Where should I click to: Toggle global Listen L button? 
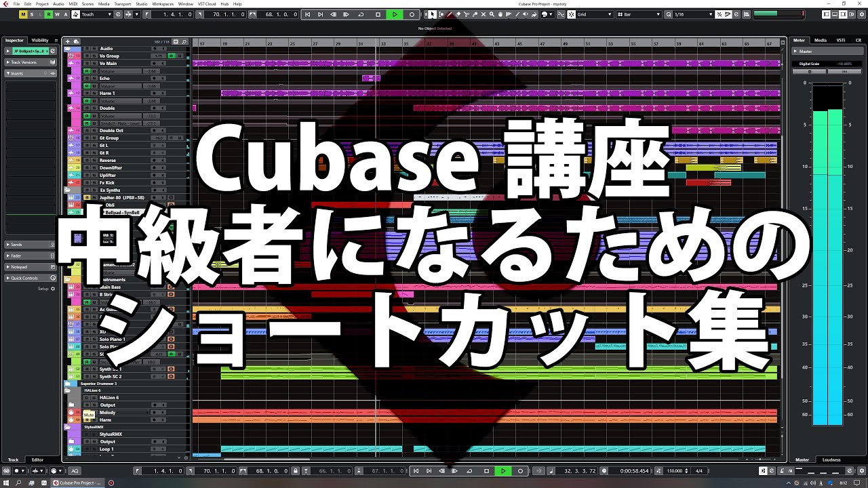pos(40,14)
